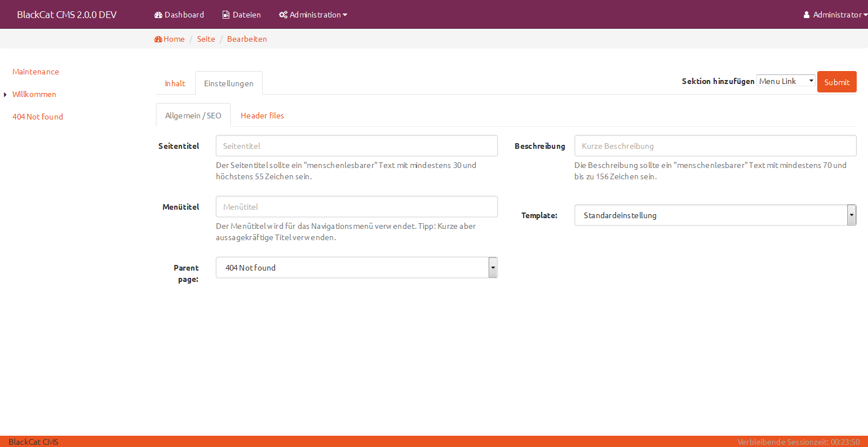Click into the Menütitel text field
Screen dimensions: 868x447
point(356,207)
